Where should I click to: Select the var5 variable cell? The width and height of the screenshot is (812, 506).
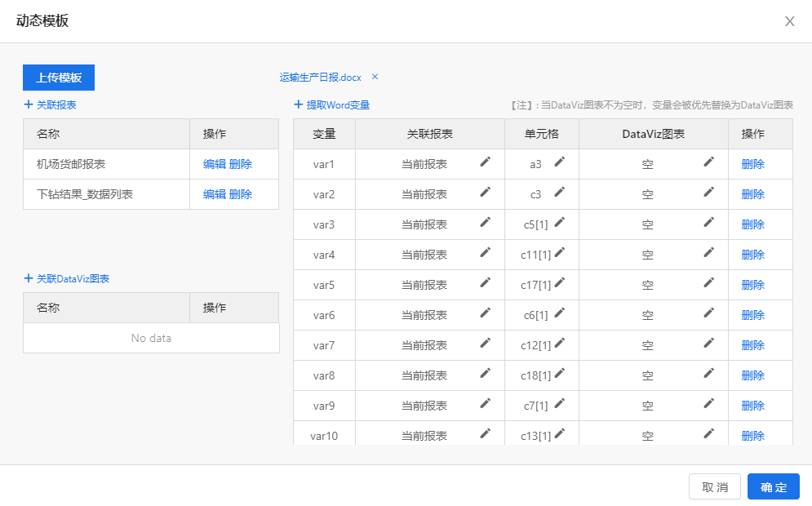pyautogui.click(x=324, y=285)
